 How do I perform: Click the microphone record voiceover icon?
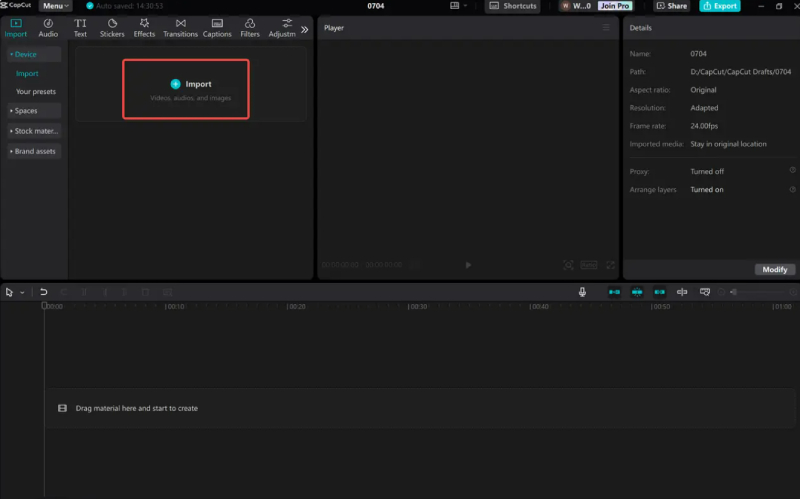[x=582, y=292]
